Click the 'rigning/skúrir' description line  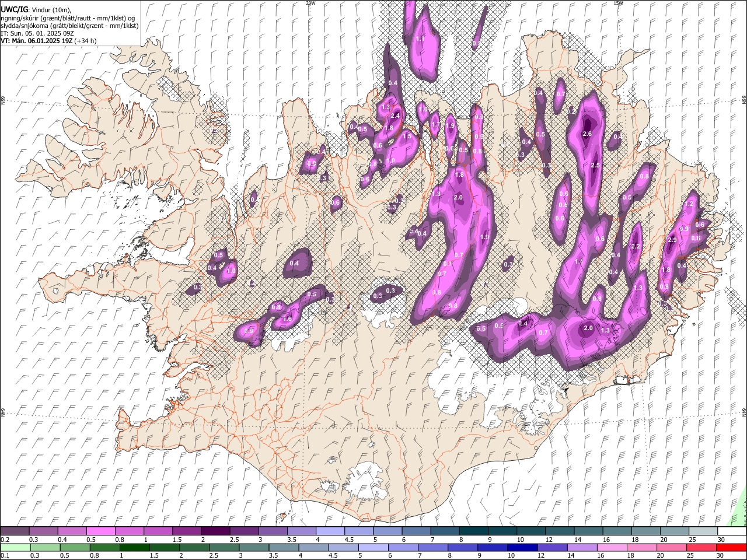click(x=68, y=18)
